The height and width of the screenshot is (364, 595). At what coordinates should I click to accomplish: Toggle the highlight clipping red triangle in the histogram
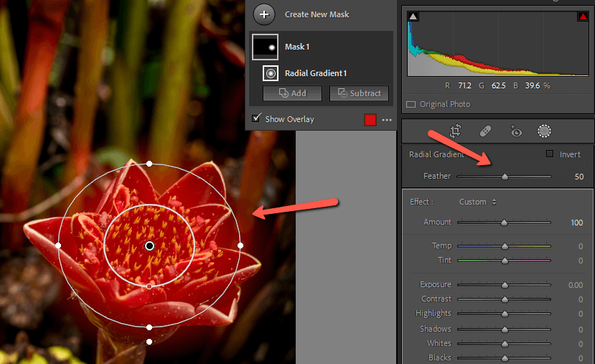tap(583, 17)
